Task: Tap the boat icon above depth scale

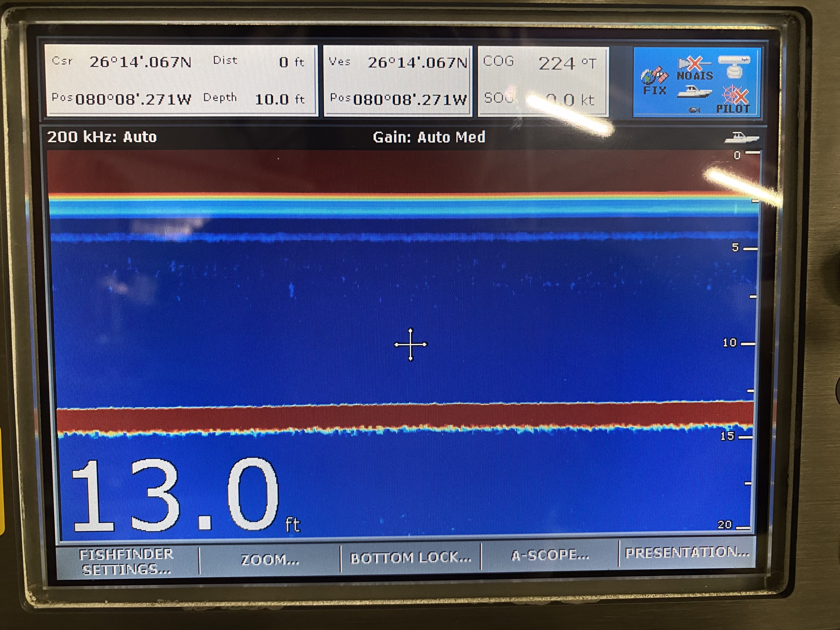Action: pyautogui.click(x=741, y=137)
